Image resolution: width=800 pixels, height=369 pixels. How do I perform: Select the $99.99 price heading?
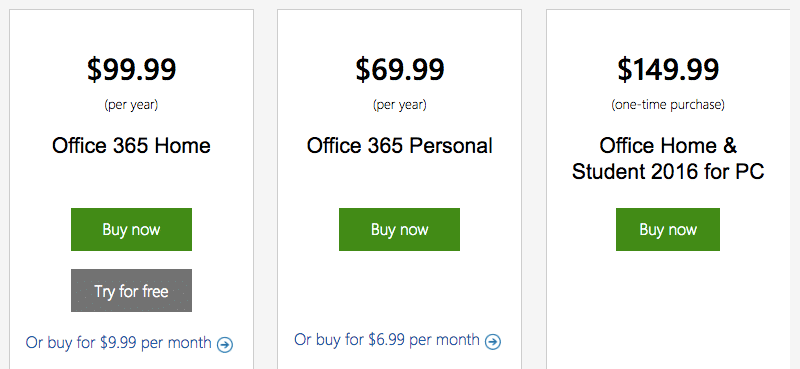tap(132, 69)
